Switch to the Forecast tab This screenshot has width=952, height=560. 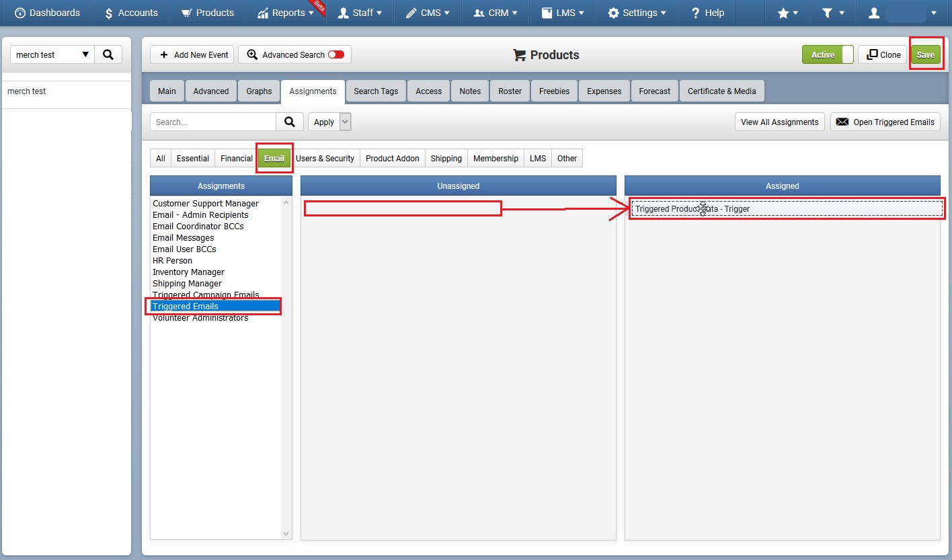click(655, 91)
